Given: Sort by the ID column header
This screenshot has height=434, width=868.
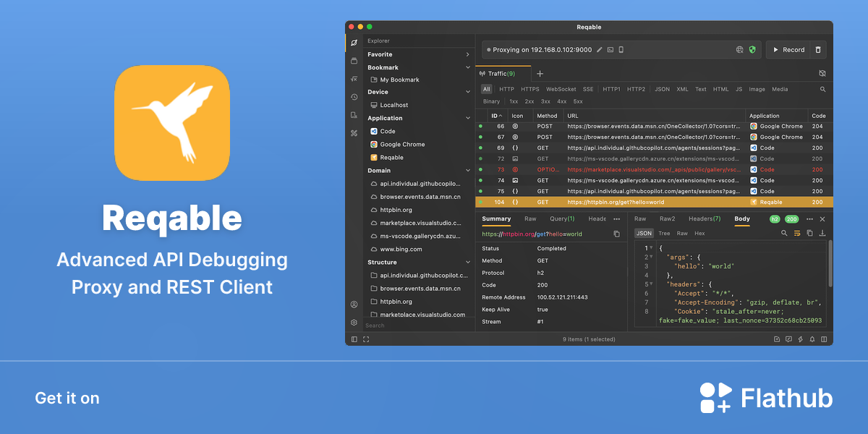Looking at the screenshot, I should click(495, 116).
